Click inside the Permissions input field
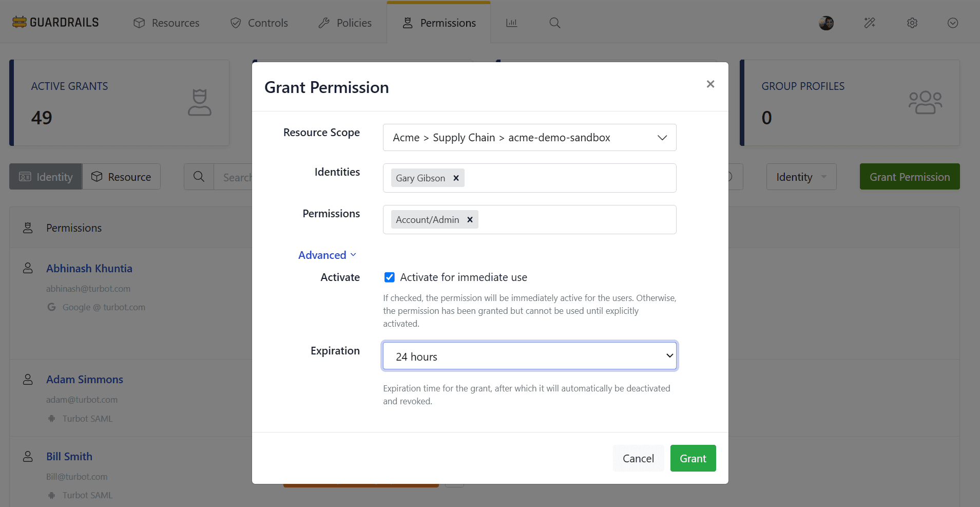The width and height of the screenshot is (980, 507). coord(575,220)
